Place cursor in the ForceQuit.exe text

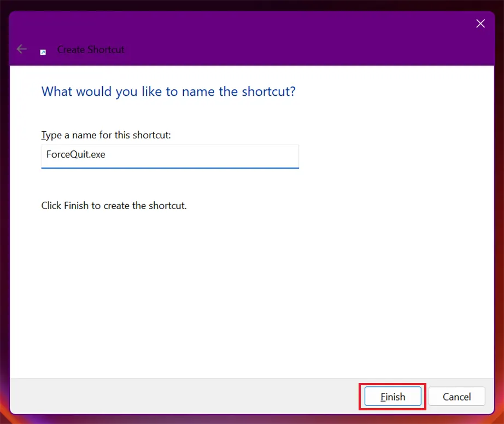tap(75, 154)
